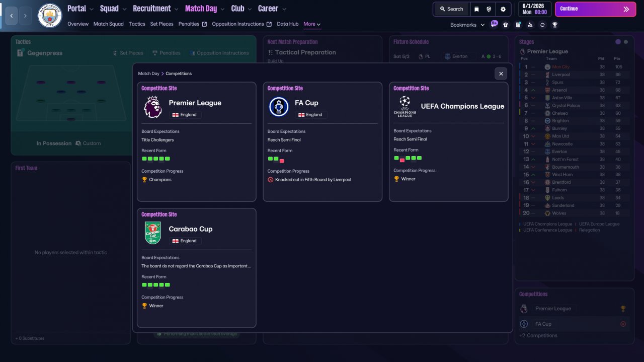Select the first Stages page dot
The height and width of the screenshot is (362, 644).
pyautogui.click(x=618, y=42)
